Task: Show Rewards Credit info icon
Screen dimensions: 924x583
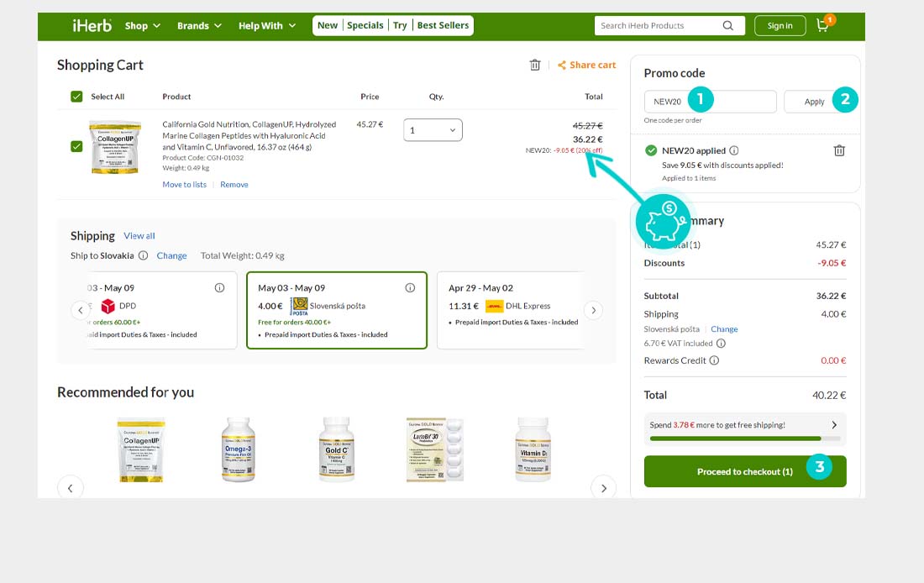Action: point(714,360)
